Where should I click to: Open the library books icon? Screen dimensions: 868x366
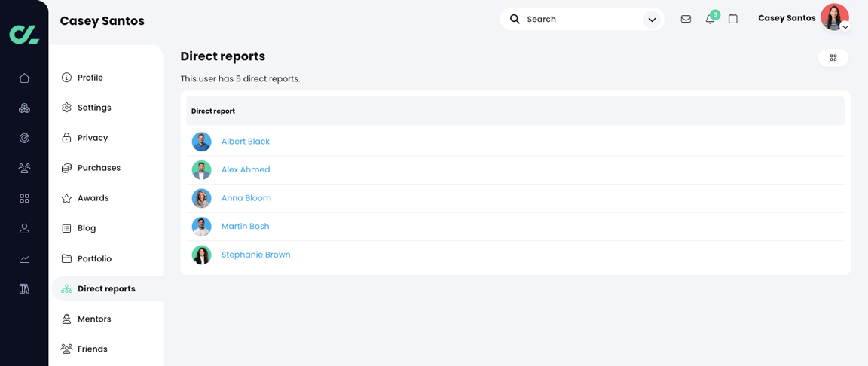click(x=24, y=288)
